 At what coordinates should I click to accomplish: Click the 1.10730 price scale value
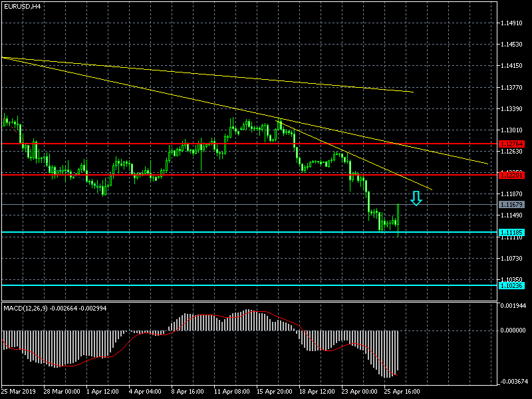pyautogui.click(x=511, y=258)
